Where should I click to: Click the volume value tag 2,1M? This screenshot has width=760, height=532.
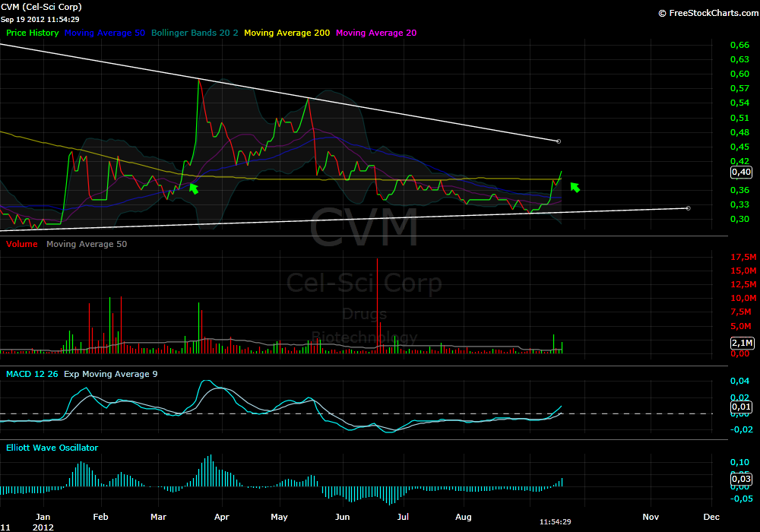click(741, 343)
